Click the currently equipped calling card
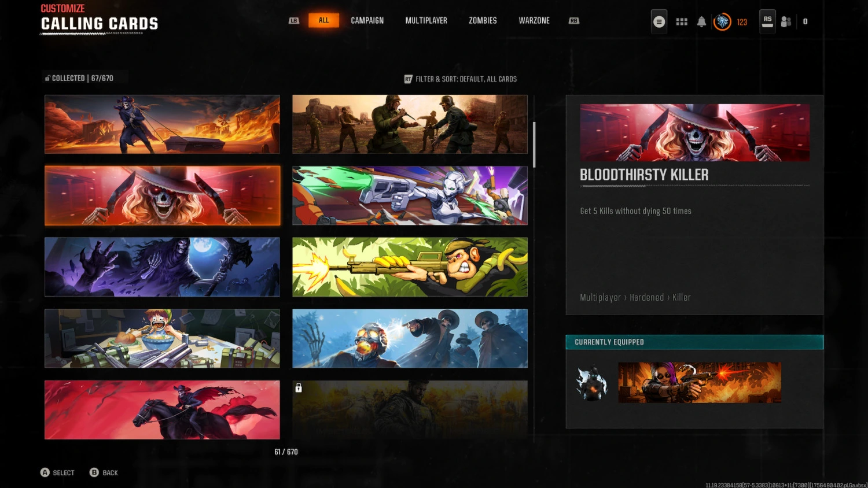The height and width of the screenshot is (488, 868). (x=699, y=383)
